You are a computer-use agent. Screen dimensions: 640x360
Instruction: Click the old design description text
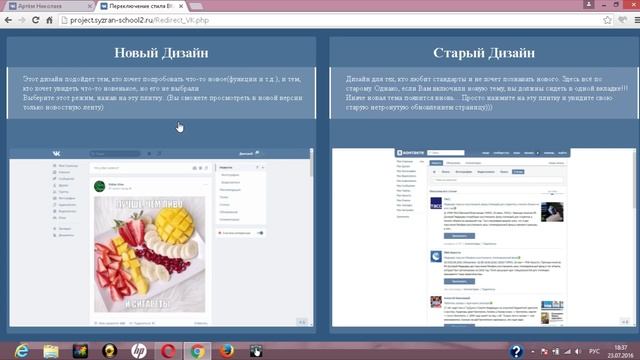click(486, 93)
